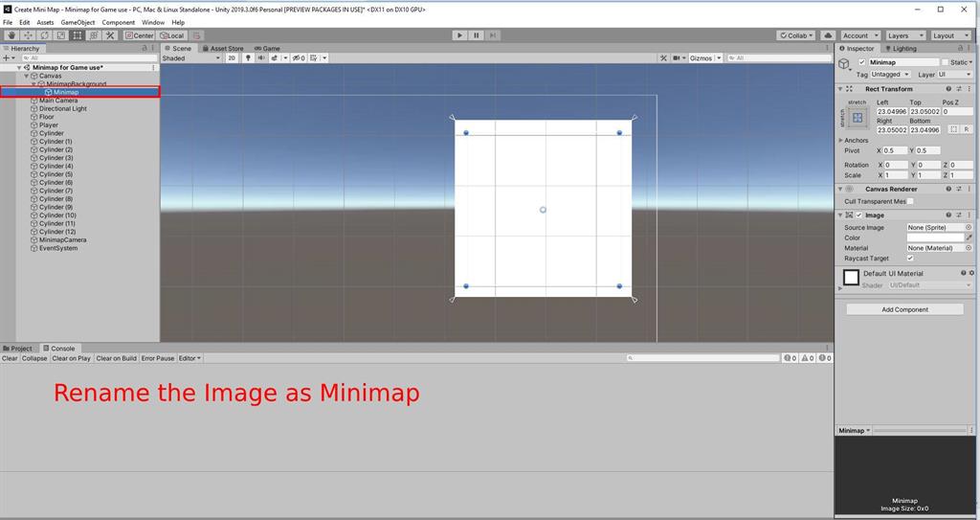Select the Rotate tool in toolbar

point(44,35)
